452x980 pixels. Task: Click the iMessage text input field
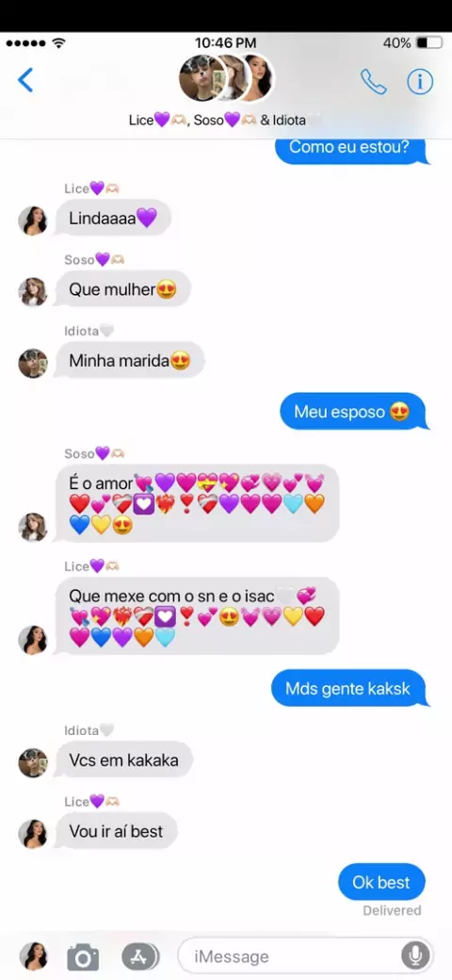(305, 955)
